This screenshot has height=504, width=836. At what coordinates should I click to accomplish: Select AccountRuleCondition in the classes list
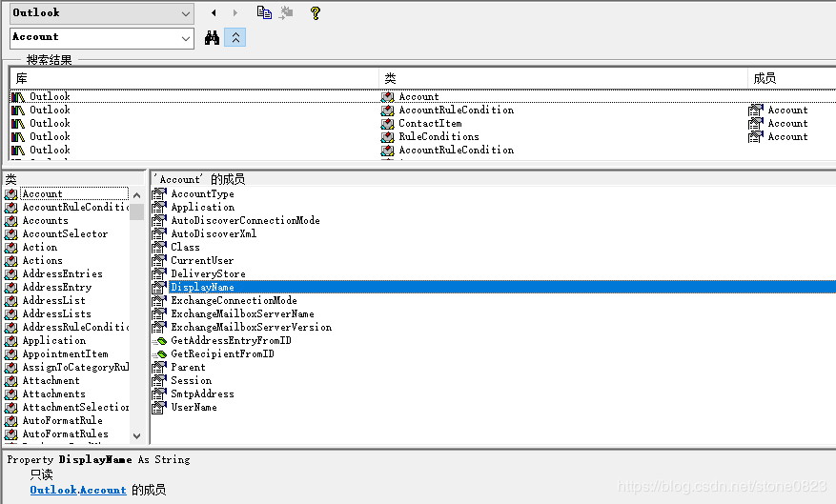pyautogui.click(x=75, y=208)
